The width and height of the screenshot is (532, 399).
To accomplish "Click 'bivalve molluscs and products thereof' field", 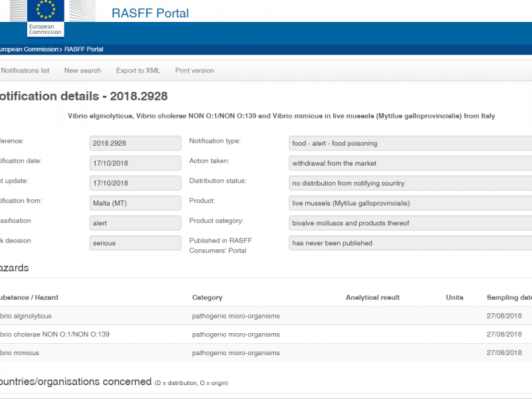I will 410,223.
